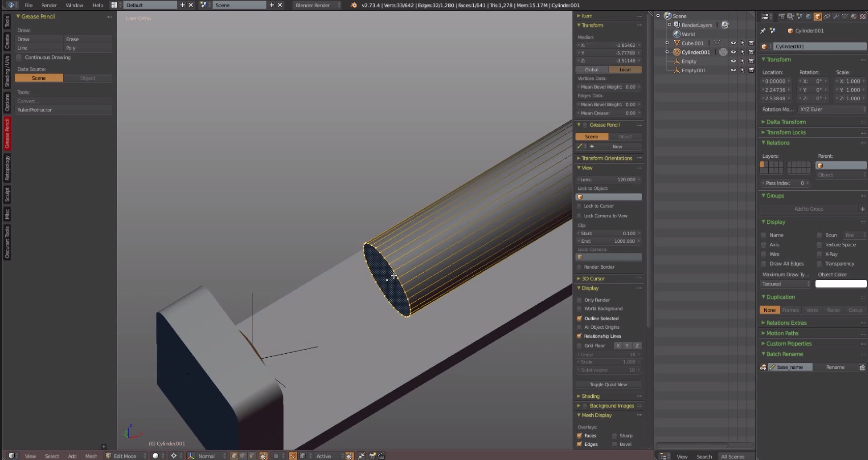
Task: Expand the Cylinder.001 outliner entry
Action: [x=667, y=52]
